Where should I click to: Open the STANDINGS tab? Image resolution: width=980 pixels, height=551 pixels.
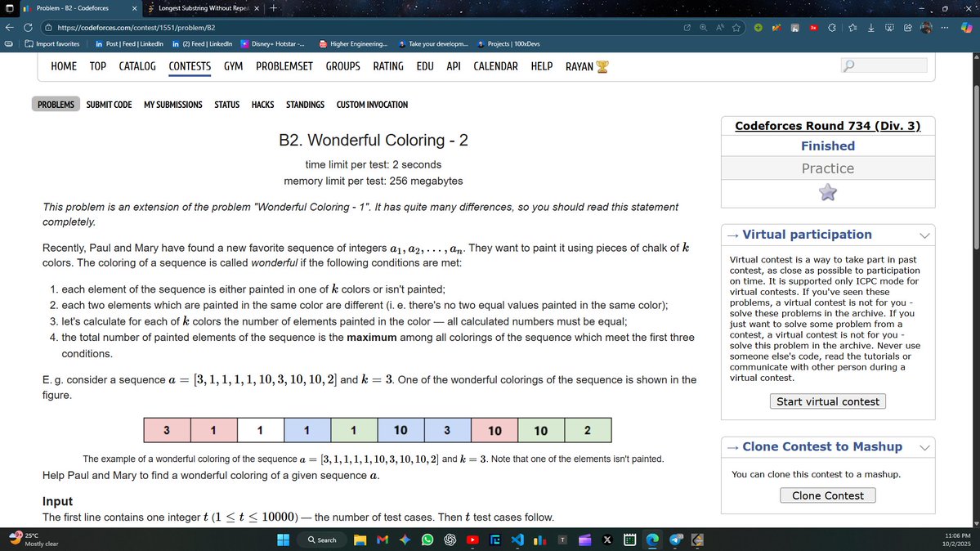(305, 105)
